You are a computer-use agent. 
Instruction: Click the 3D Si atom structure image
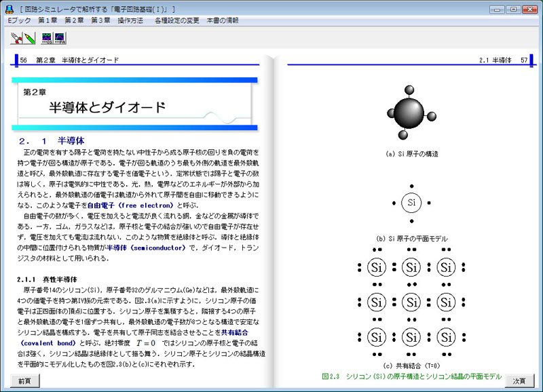[411, 113]
